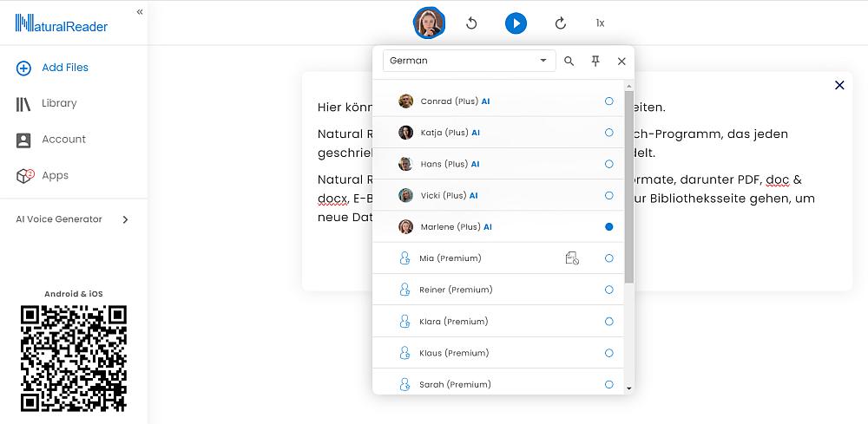
Task: Click the current voice avatar at the top
Action: tap(429, 23)
